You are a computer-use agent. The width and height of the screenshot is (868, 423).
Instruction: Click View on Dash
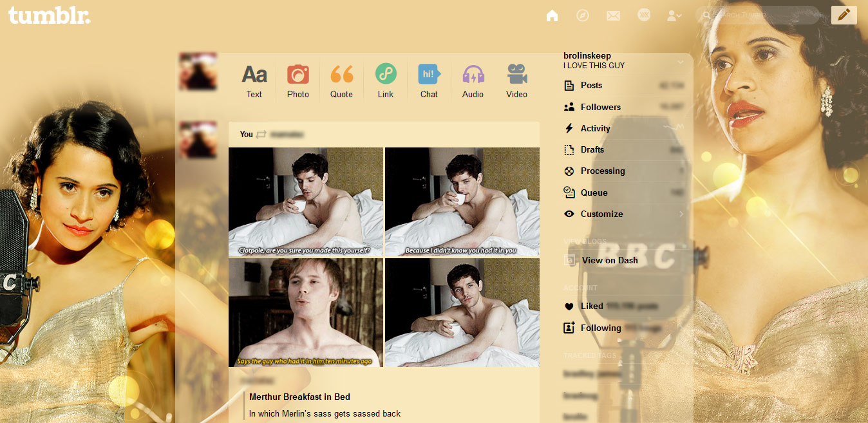(x=610, y=260)
